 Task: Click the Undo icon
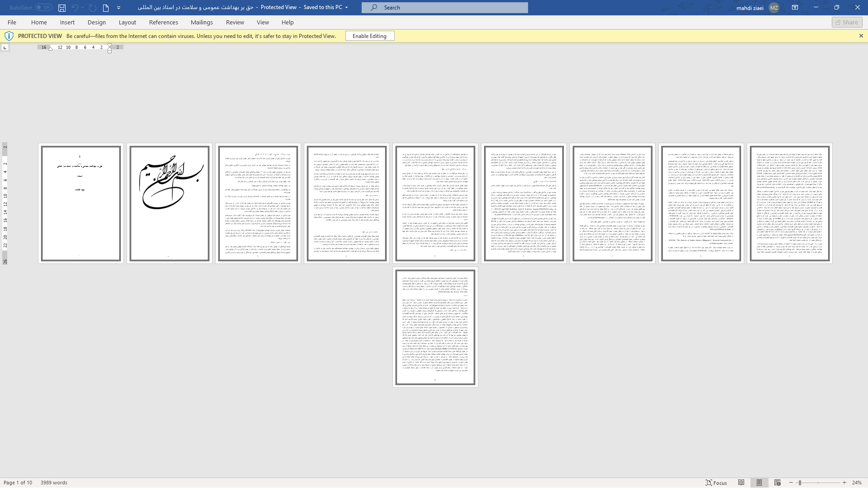click(x=75, y=8)
